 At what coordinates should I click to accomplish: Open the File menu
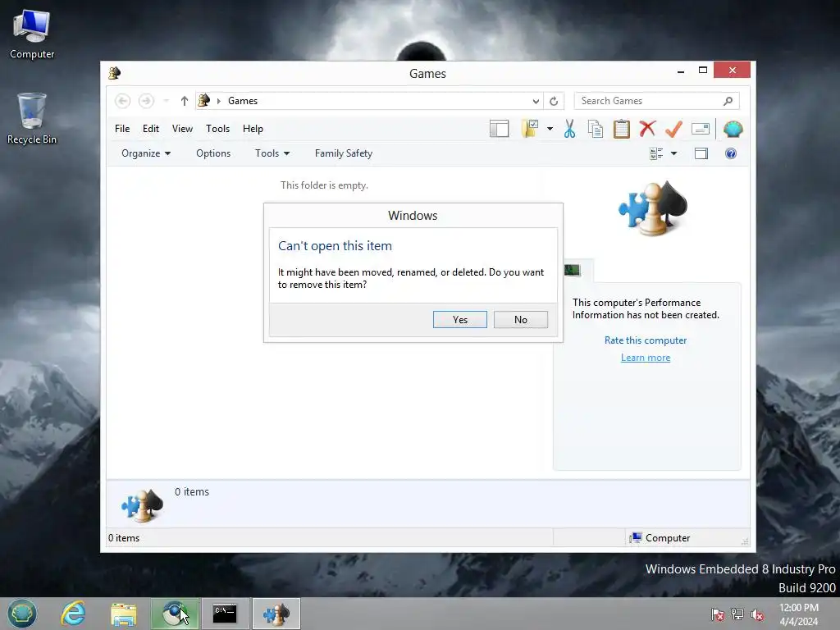coord(122,129)
